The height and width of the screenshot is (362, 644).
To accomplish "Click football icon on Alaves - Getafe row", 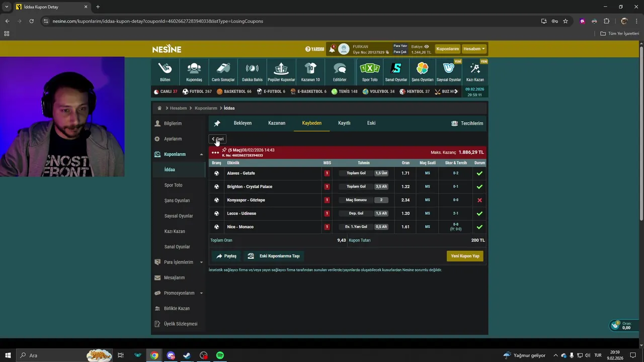I will click(216, 173).
